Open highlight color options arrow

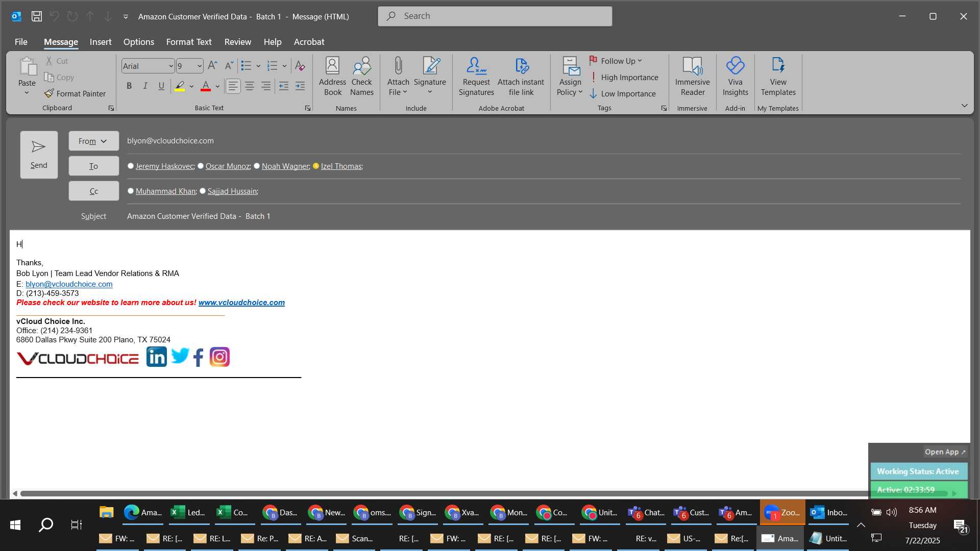191,87
